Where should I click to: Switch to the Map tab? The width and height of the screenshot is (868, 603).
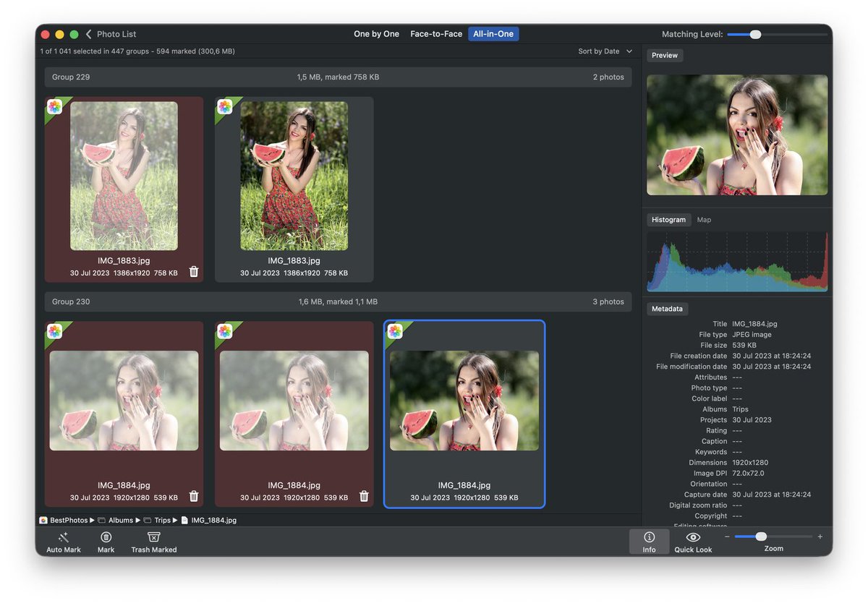[x=703, y=220]
